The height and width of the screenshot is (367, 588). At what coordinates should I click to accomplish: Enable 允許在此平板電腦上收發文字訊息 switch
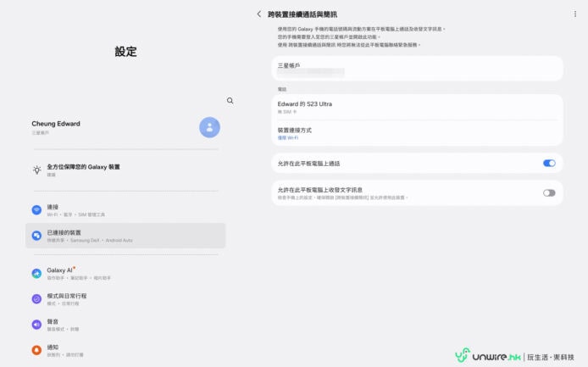point(549,193)
